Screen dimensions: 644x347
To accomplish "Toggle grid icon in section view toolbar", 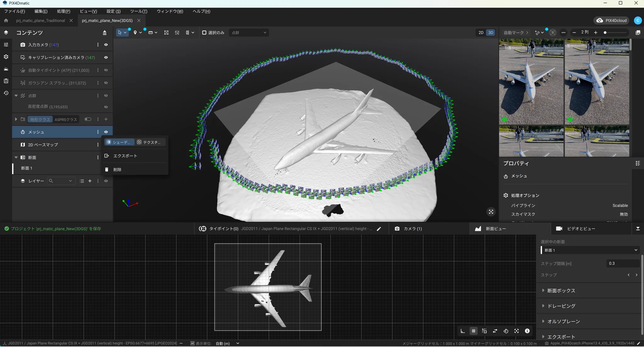I will coord(474,331).
